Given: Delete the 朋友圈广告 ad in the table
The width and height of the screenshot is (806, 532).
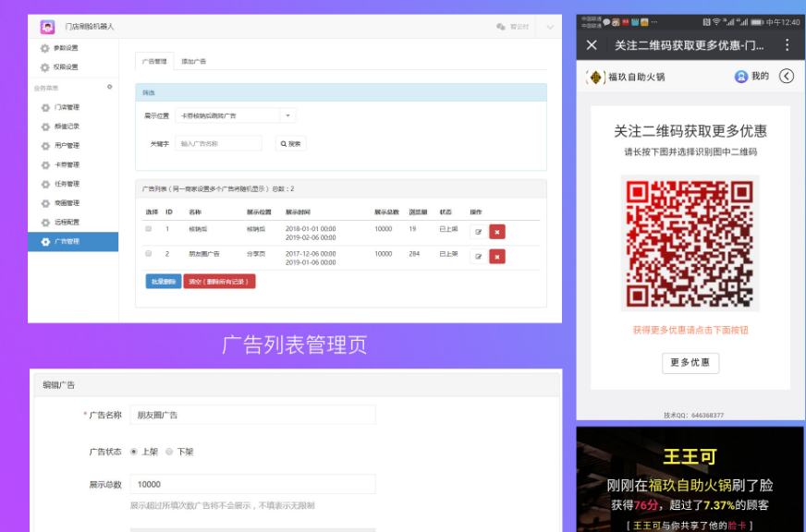Looking at the screenshot, I should tap(497, 257).
